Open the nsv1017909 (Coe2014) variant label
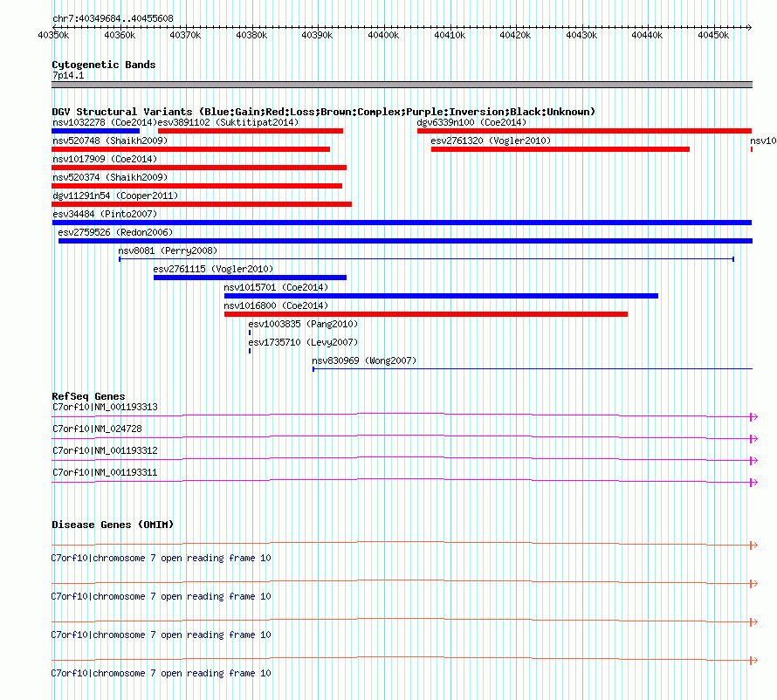The image size is (777, 700). click(x=105, y=159)
